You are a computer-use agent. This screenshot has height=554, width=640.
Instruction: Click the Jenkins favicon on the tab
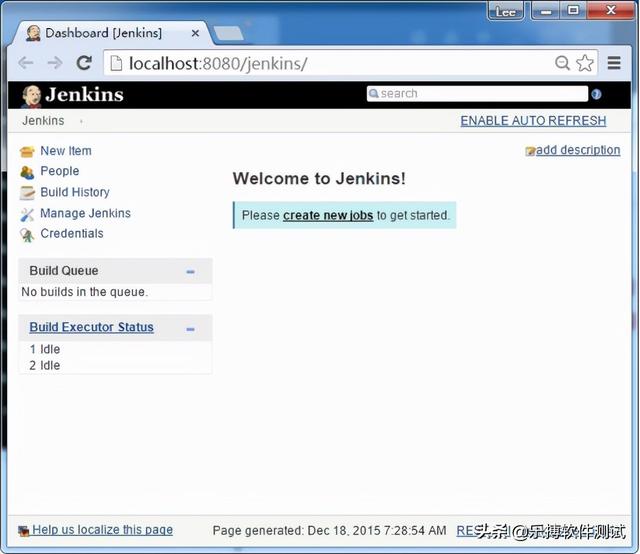click(x=33, y=33)
